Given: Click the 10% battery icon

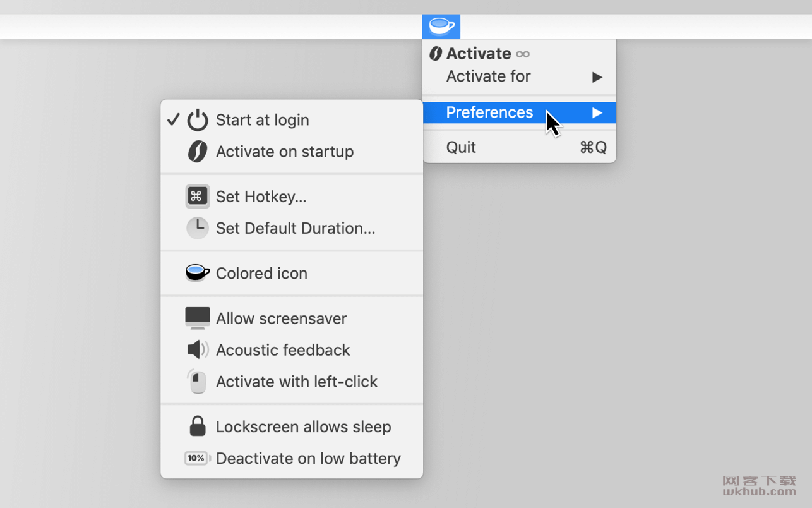Looking at the screenshot, I should [197, 458].
